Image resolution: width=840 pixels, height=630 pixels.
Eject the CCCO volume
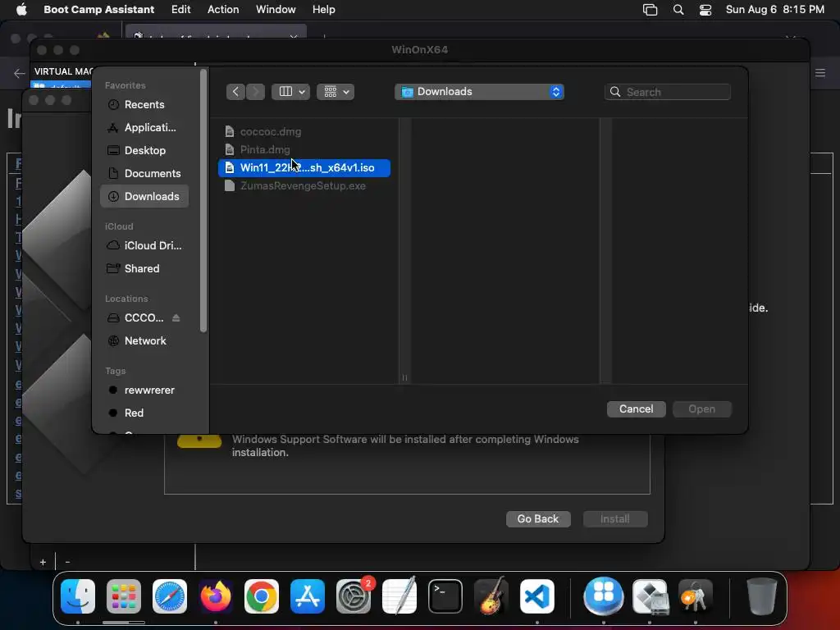176,317
